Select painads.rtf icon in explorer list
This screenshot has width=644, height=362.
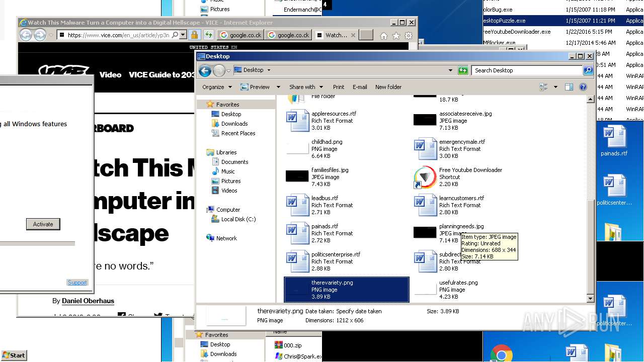298,233
